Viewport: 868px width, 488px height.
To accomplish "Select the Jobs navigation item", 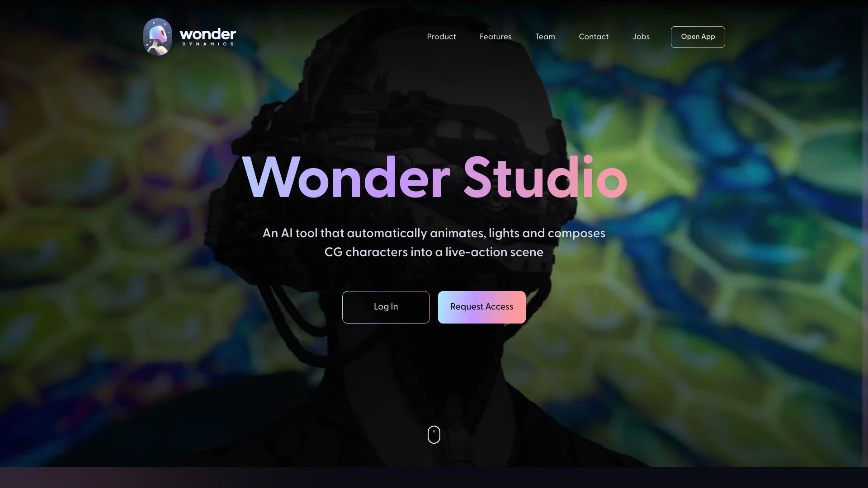I will point(641,37).
